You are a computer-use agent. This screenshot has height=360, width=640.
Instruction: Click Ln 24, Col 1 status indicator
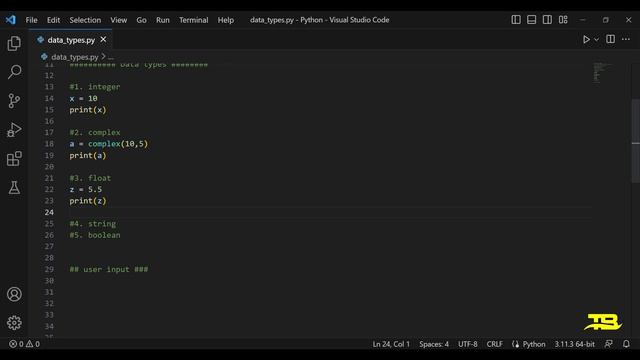coord(391,344)
